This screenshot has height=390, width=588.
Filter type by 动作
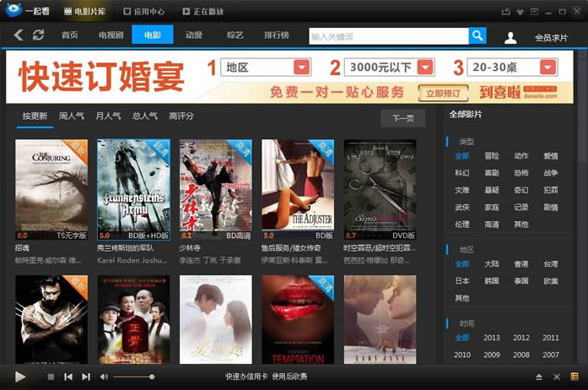[x=521, y=156]
